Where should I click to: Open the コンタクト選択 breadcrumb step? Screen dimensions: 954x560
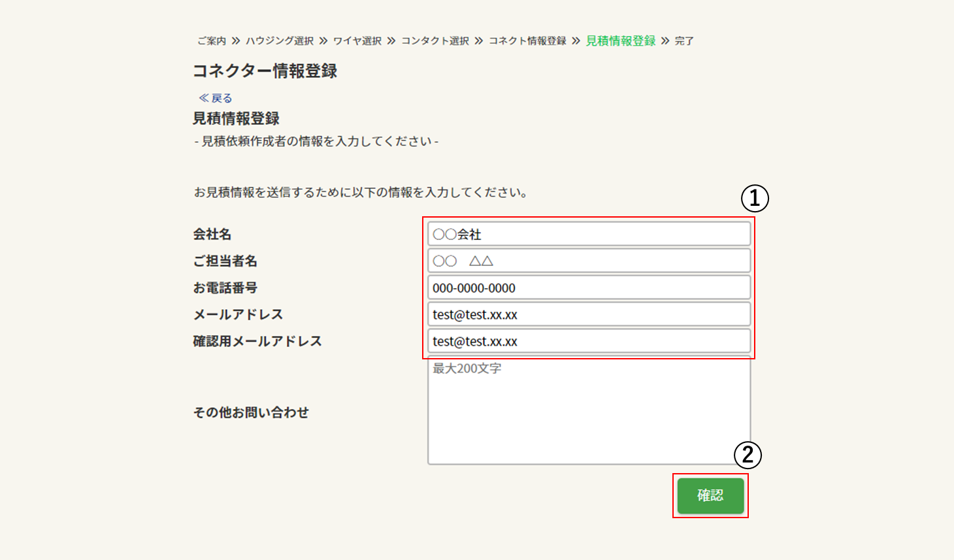pos(435,41)
